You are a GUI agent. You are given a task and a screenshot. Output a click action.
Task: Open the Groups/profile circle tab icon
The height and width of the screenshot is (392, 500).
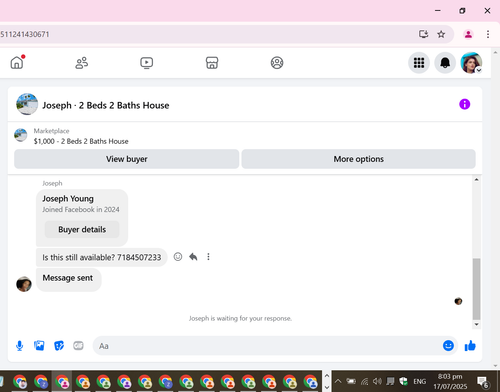point(277,63)
